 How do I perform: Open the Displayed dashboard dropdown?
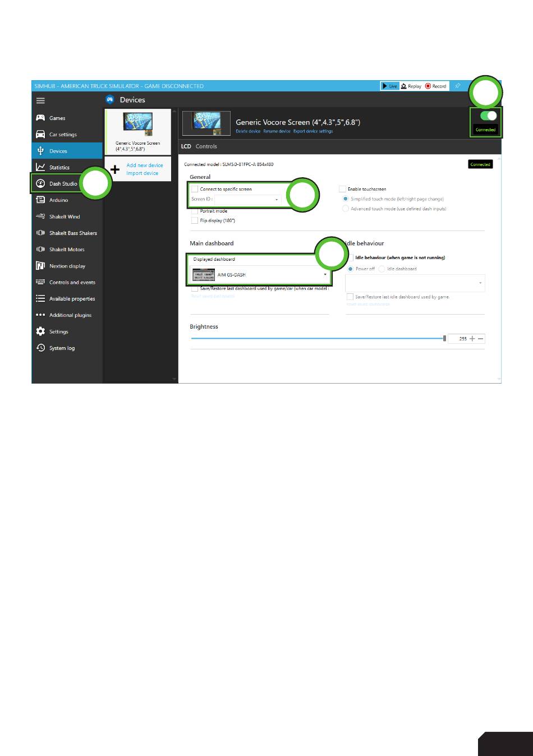coord(259,275)
